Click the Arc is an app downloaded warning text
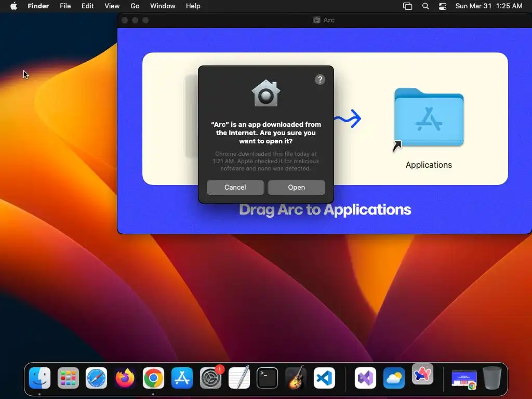Image resolution: width=532 pixels, height=399 pixels. click(265, 132)
